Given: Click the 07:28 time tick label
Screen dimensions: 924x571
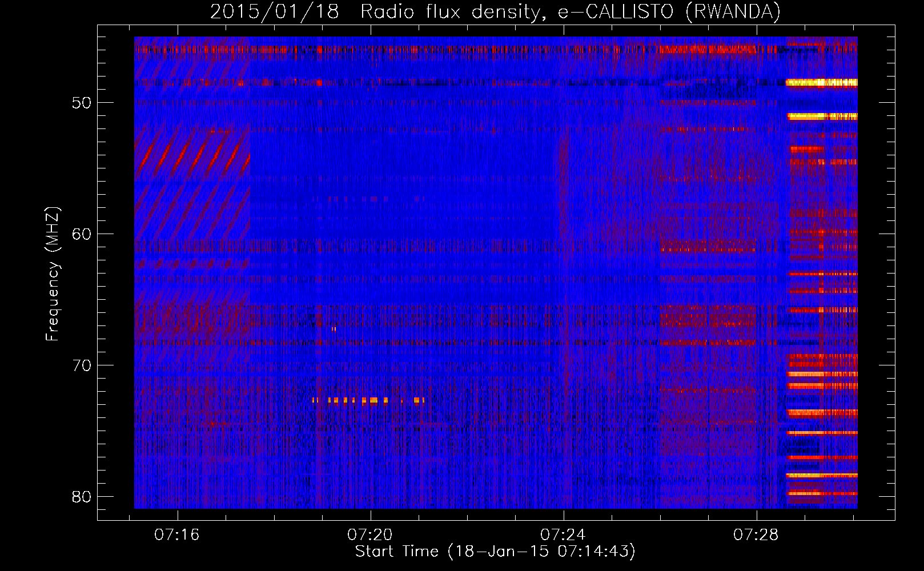Looking at the screenshot, I should (756, 535).
